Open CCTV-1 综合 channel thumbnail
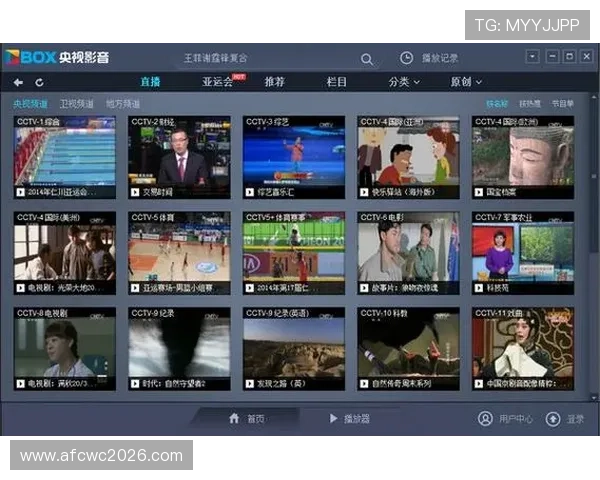Image resolution: width=600 pixels, height=480 pixels. (65, 157)
